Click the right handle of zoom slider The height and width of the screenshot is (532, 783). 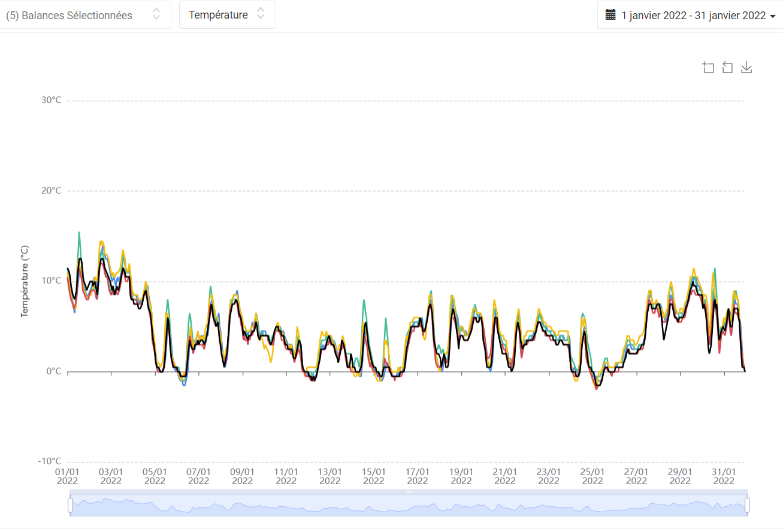point(747,505)
